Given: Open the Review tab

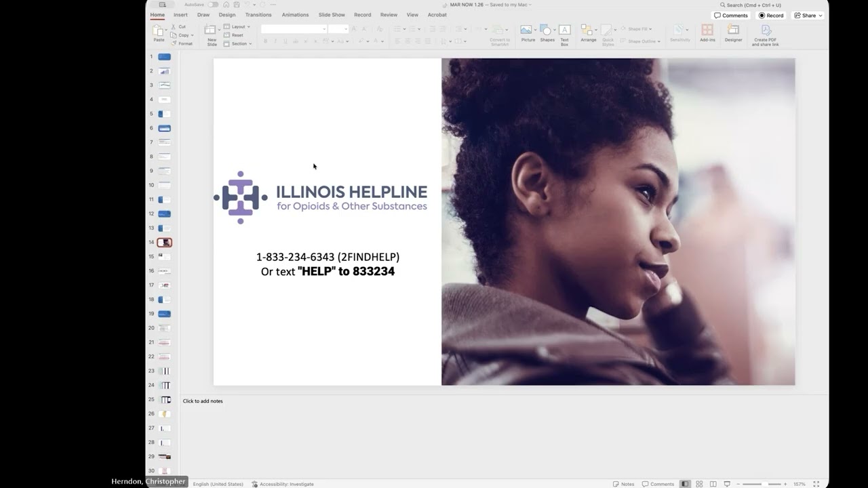Looking at the screenshot, I should [x=389, y=15].
